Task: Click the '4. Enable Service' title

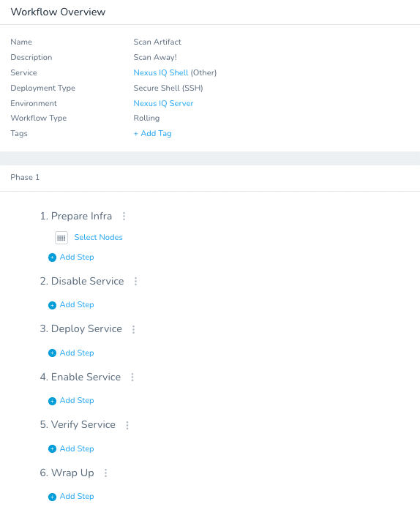Action: pos(80,377)
